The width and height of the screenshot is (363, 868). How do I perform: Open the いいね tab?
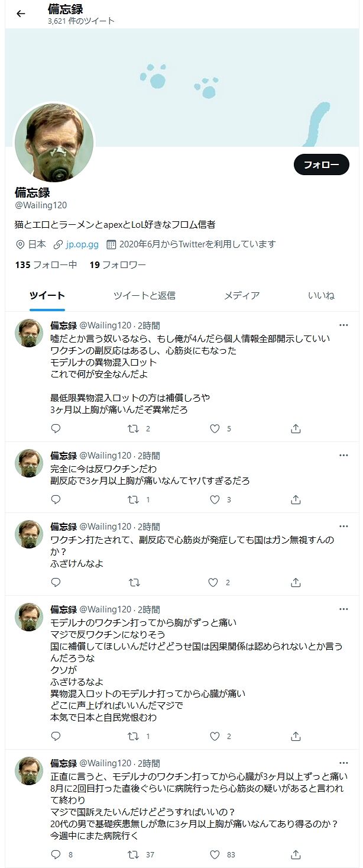[321, 295]
